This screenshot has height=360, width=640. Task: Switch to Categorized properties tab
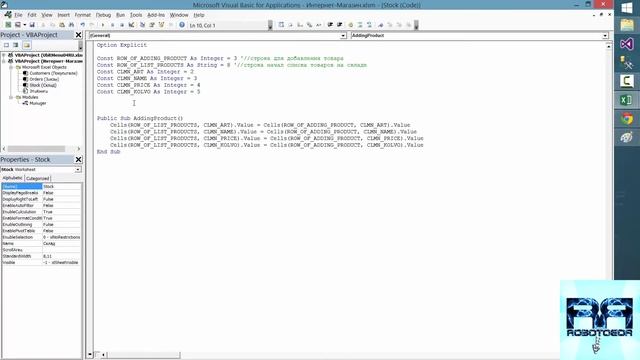click(x=38, y=178)
